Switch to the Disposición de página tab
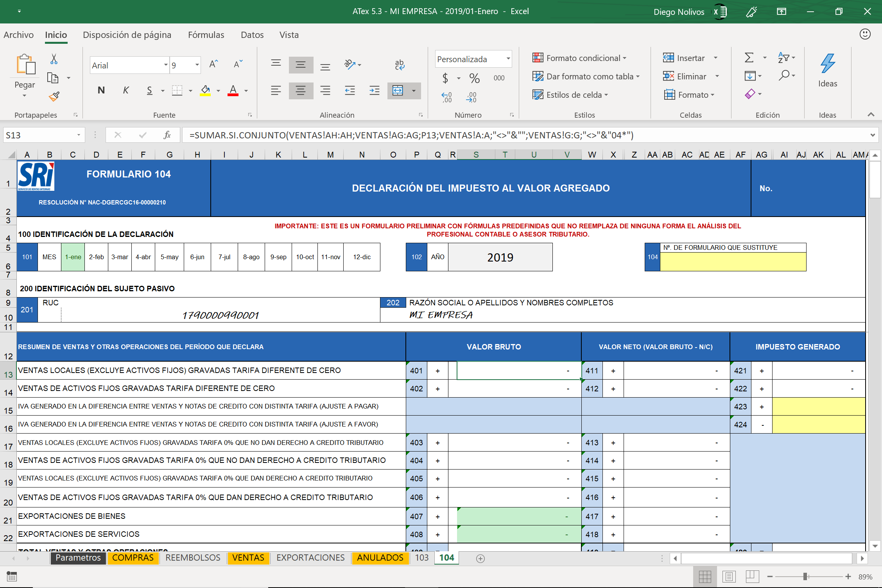The image size is (882, 588). tap(127, 35)
